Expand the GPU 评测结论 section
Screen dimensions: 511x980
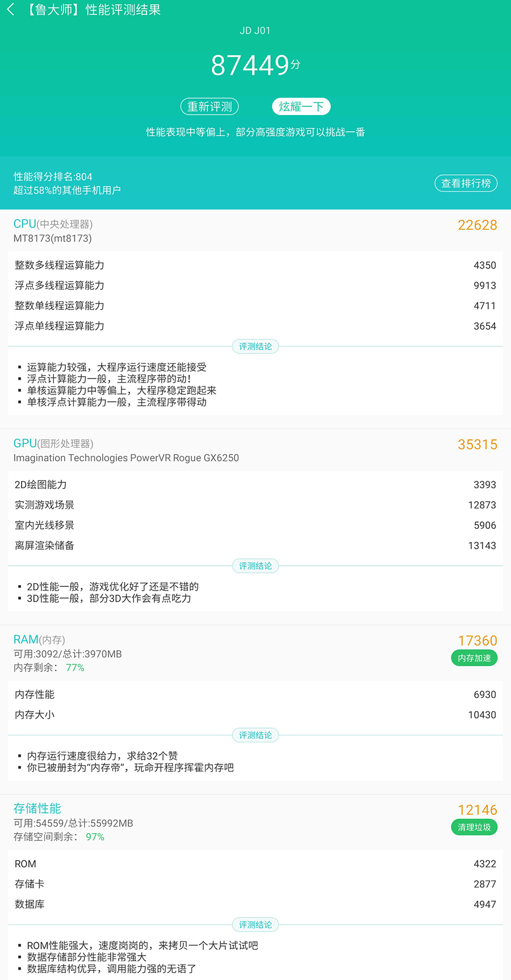pyautogui.click(x=256, y=566)
